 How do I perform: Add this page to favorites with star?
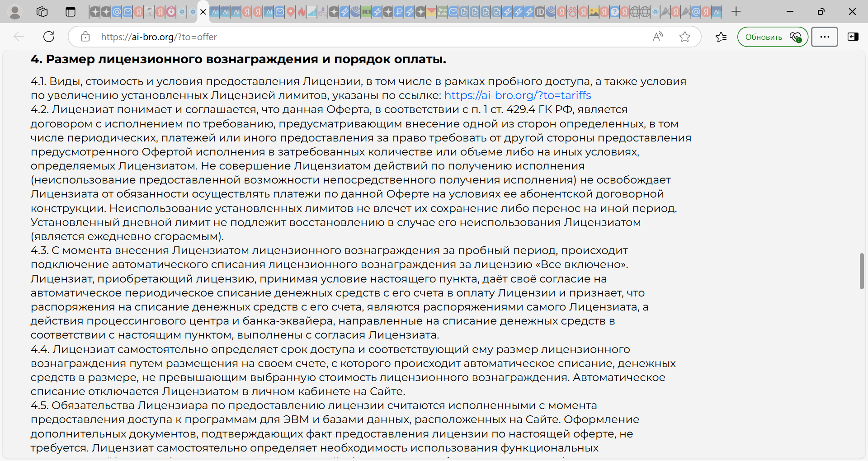(x=685, y=37)
